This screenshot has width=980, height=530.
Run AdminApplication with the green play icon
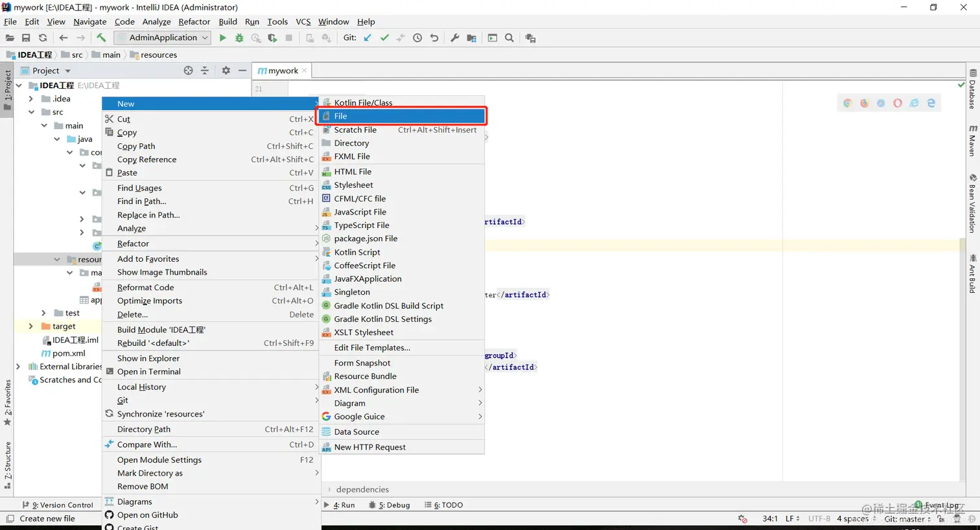(222, 38)
